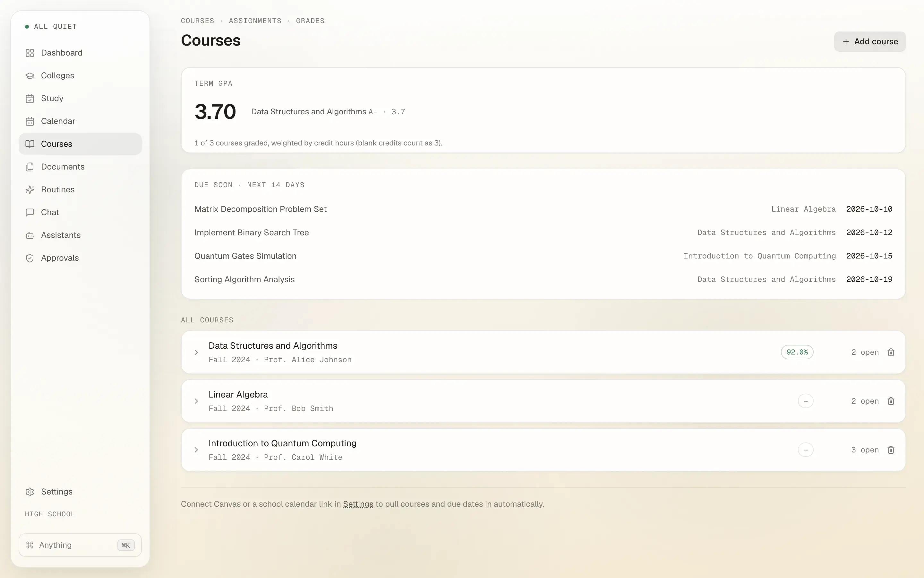Click the 2026-10-19 due date
This screenshot has height=578, width=924.
point(869,279)
